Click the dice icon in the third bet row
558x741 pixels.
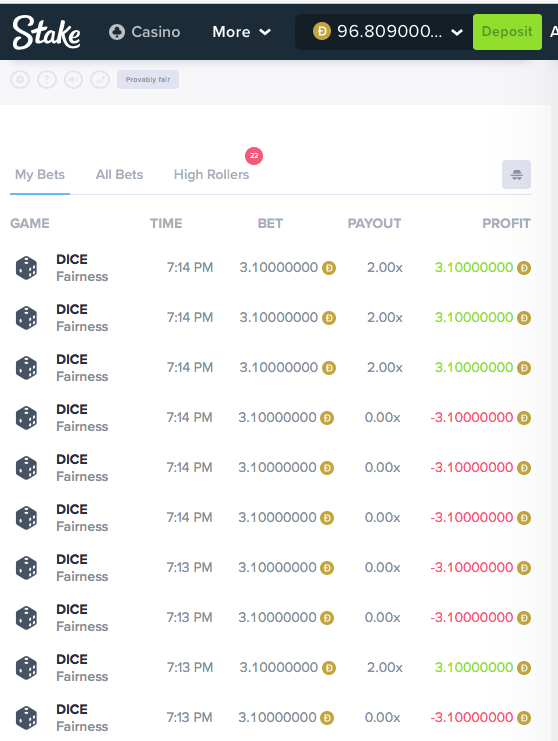pos(26,368)
